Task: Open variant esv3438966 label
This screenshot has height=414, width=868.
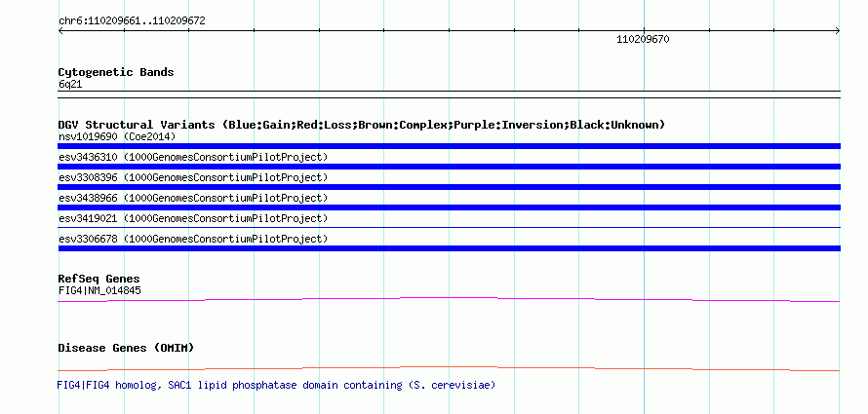Action: tap(193, 198)
